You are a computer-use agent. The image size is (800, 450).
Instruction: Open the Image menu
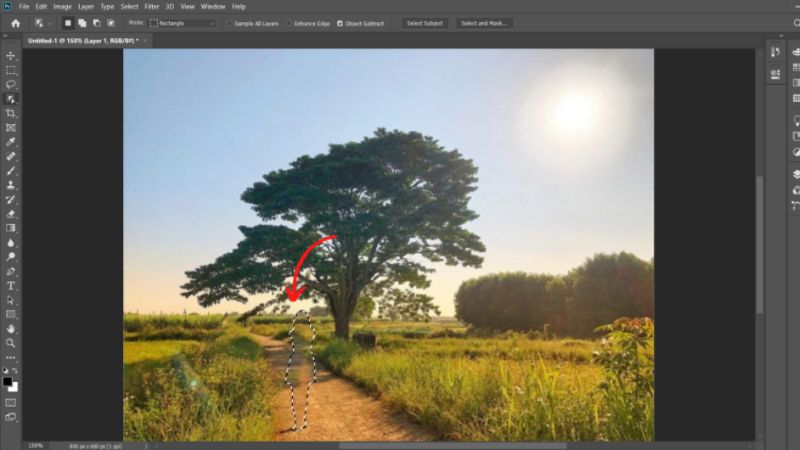pyautogui.click(x=62, y=7)
